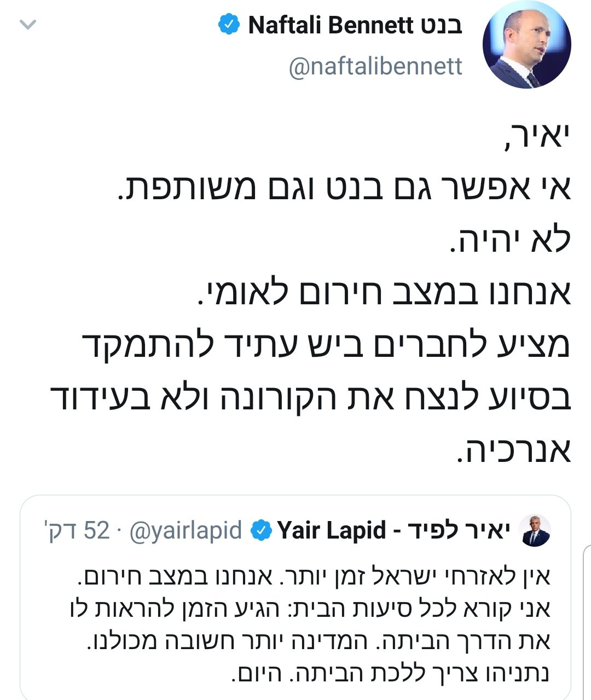591x700 pixels.
Task: Click the @naftalibennett handle
Action: click(375, 66)
